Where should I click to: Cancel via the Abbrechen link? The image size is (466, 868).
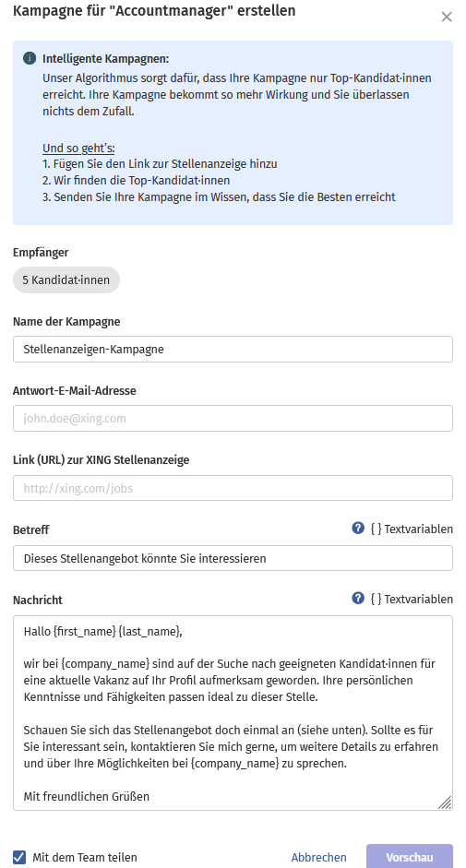pyautogui.click(x=319, y=858)
